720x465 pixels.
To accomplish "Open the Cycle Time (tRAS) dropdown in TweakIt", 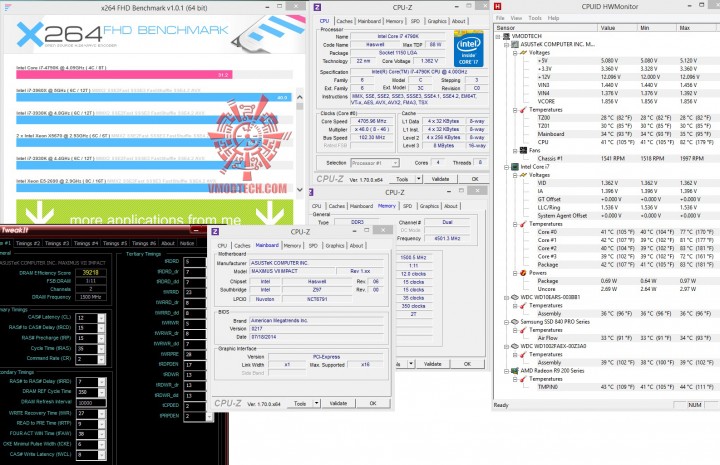I will click(101, 348).
